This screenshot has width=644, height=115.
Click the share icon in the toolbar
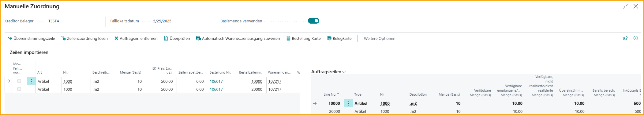[625, 38]
